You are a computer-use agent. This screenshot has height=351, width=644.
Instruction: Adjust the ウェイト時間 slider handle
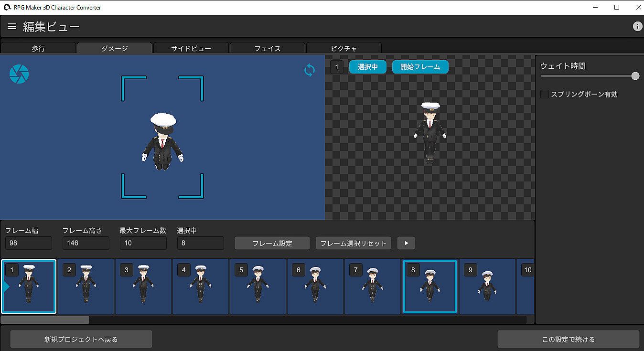click(635, 76)
